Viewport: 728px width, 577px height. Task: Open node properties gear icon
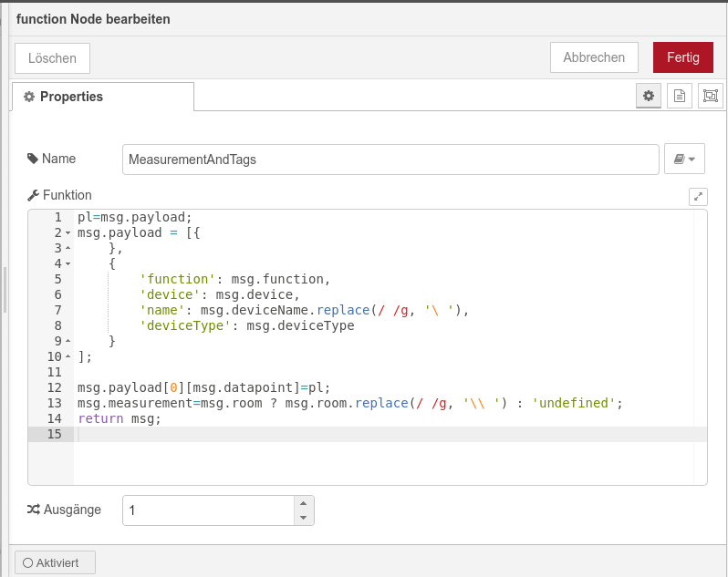pyautogui.click(x=649, y=96)
